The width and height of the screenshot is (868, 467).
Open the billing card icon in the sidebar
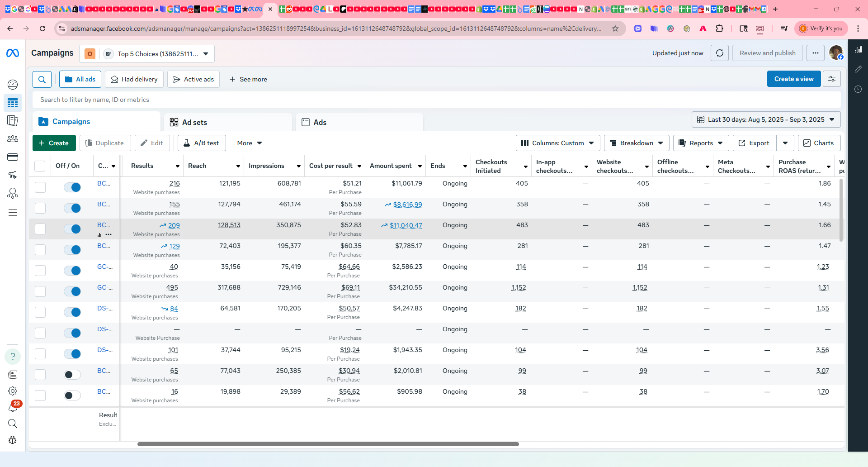13,157
